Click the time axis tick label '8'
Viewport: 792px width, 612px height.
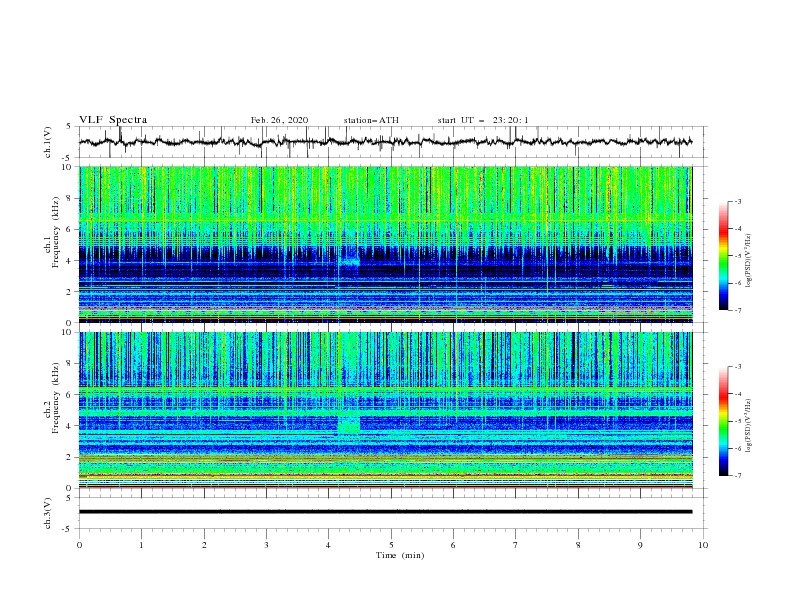pyautogui.click(x=578, y=545)
